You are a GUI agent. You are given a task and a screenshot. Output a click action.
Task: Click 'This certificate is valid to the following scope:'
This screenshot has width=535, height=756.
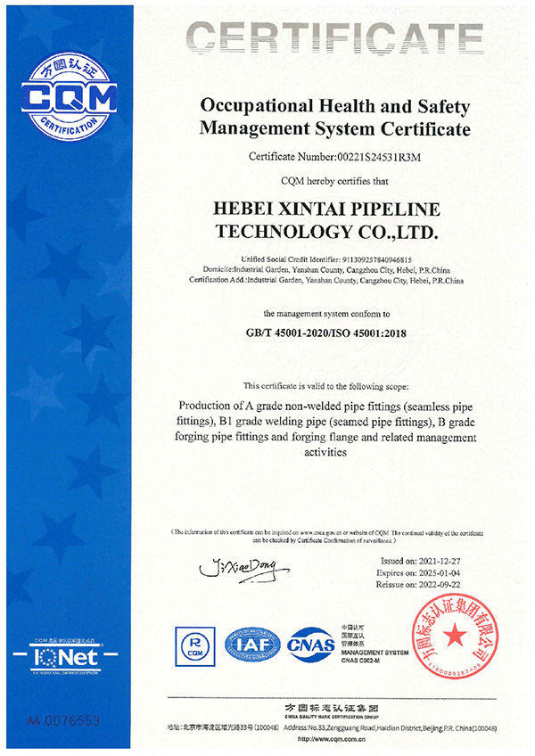pos(326,386)
